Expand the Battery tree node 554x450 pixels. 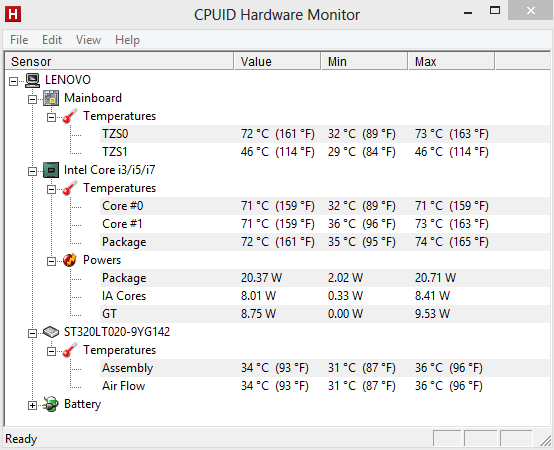tap(32, 405)
